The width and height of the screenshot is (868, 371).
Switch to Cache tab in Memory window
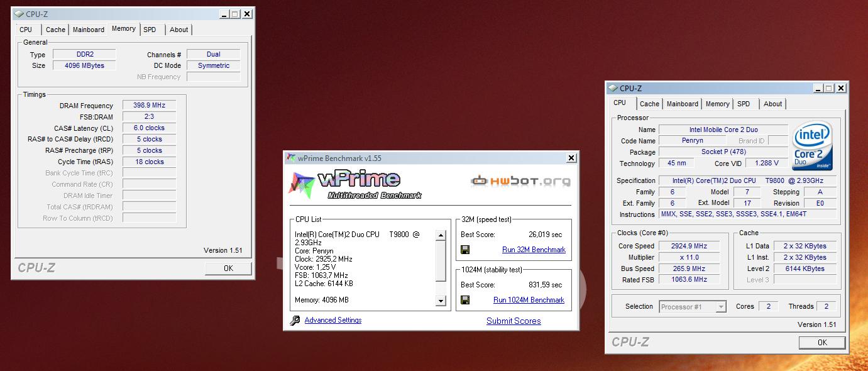point(55,30)
